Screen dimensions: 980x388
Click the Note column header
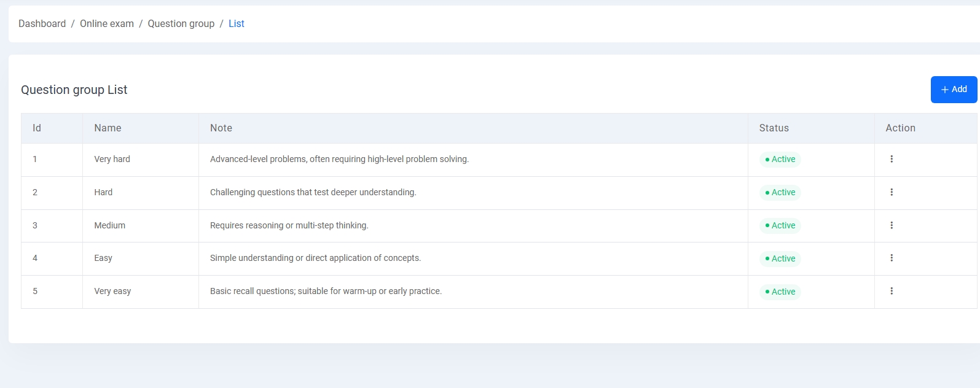coord(221,128)
